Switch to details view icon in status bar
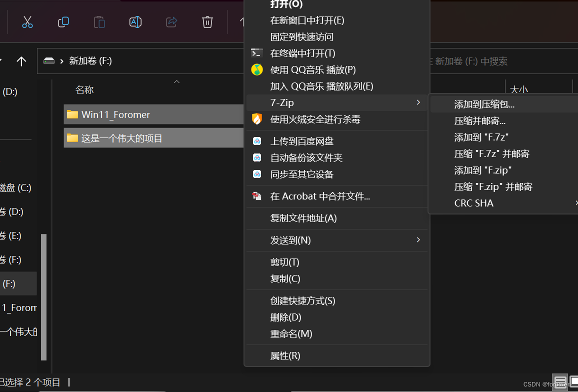578x392 pixels. (560, 381)
